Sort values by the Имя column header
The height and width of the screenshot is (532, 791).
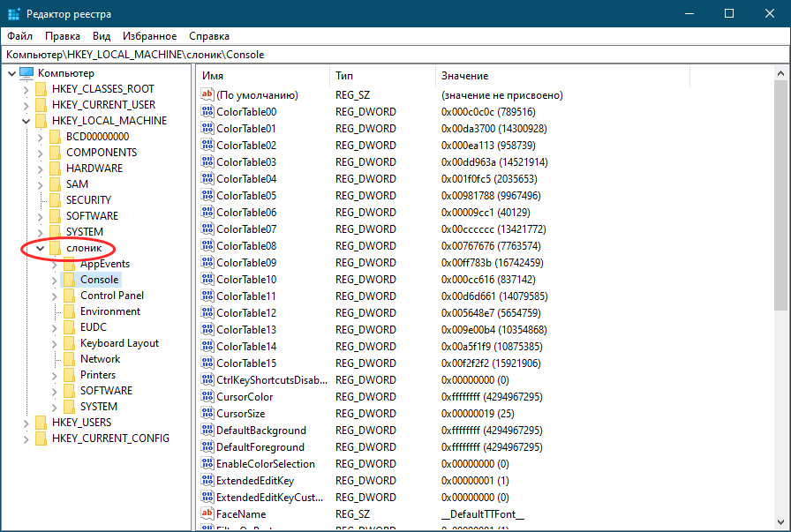(262, 76)
